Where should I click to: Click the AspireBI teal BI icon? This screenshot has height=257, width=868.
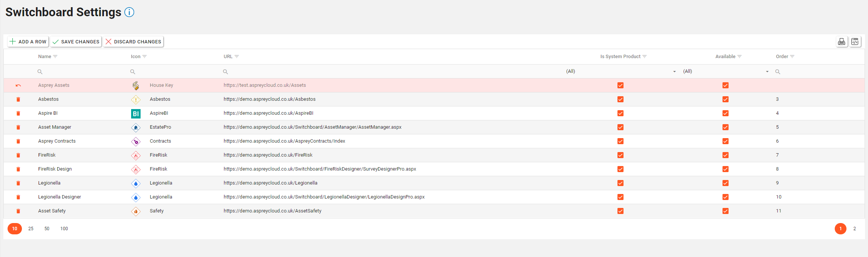coord(136,114)
